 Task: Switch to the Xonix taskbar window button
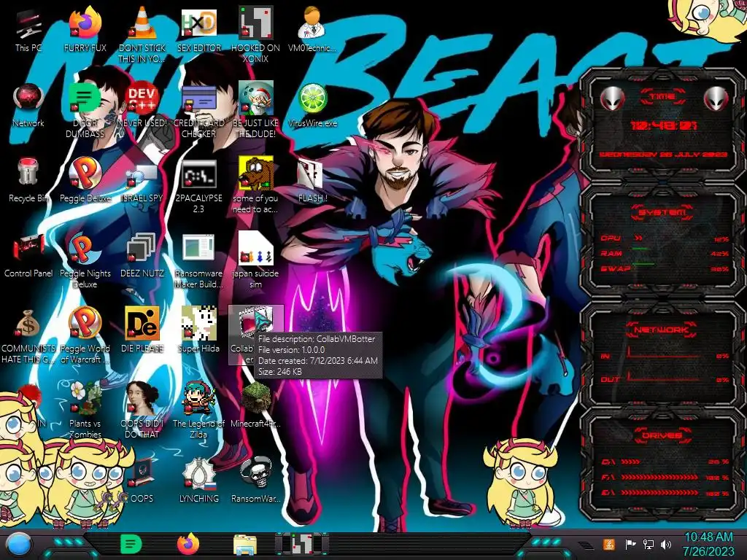[301, 544]
